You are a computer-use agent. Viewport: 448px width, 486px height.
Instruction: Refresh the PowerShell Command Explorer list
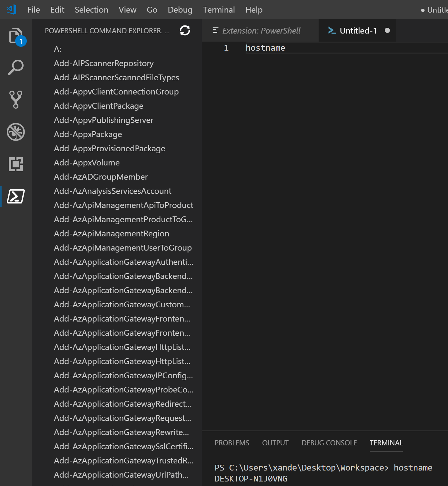click(x=185, y=30)
